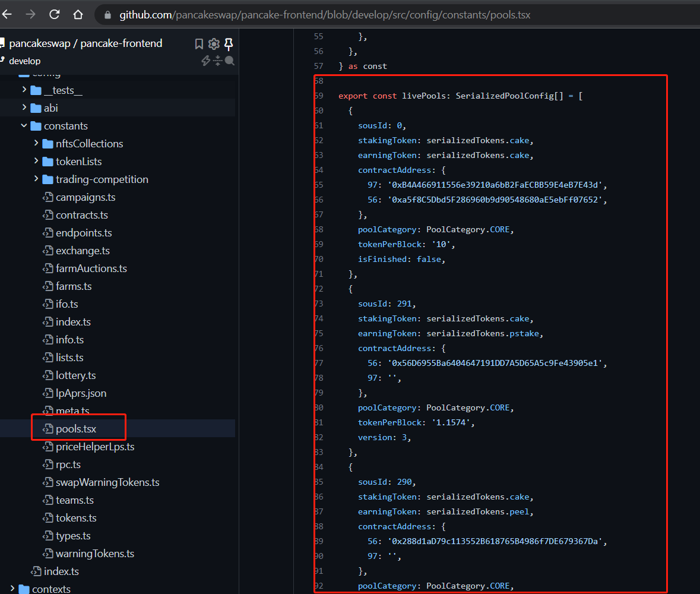Open lottery.ts file
Viewport: 700px width, 594px height.
(x=75, y=375)
